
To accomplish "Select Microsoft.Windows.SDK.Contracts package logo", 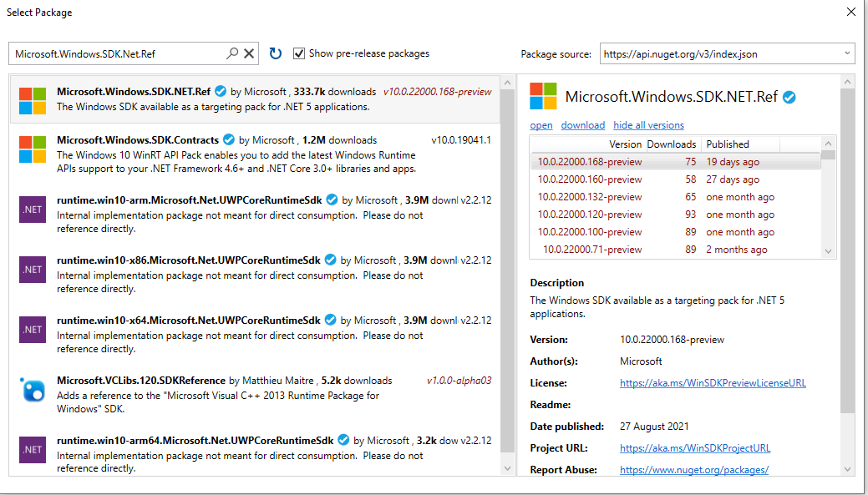I will (x=33, y=149).
